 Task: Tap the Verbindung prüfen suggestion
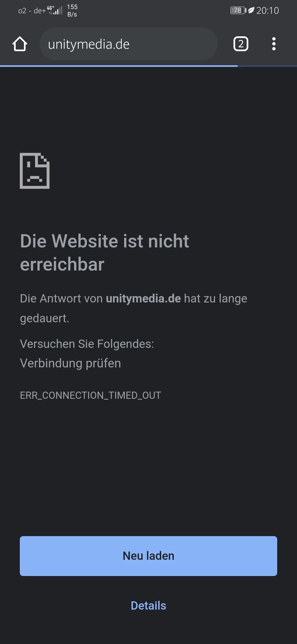(x=70, y=363)
